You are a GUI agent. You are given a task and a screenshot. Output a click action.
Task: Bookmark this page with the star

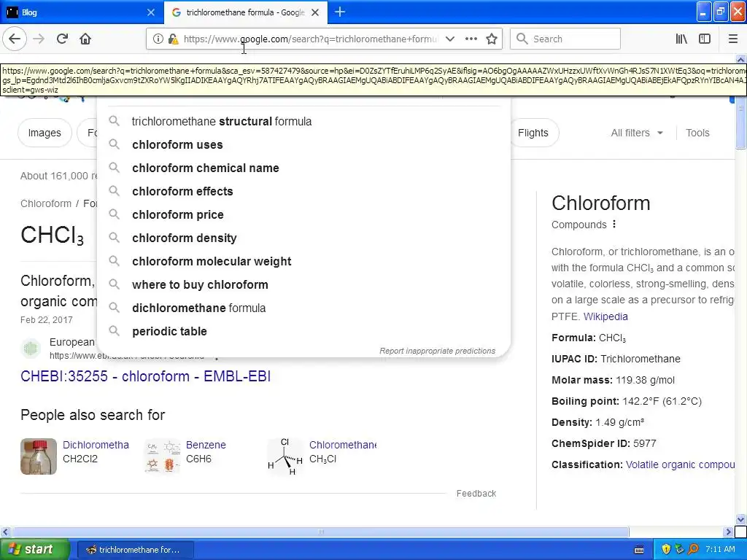click(492, 39)
